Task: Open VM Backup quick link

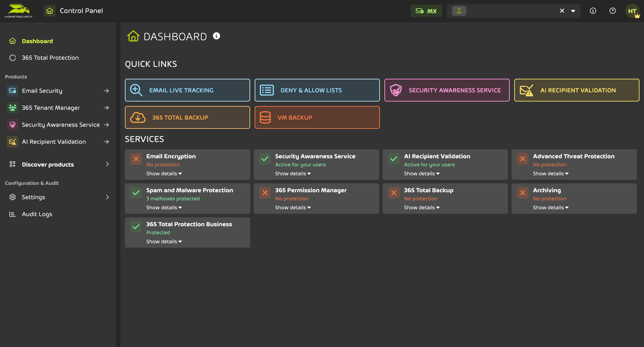Action: [317, 117]
